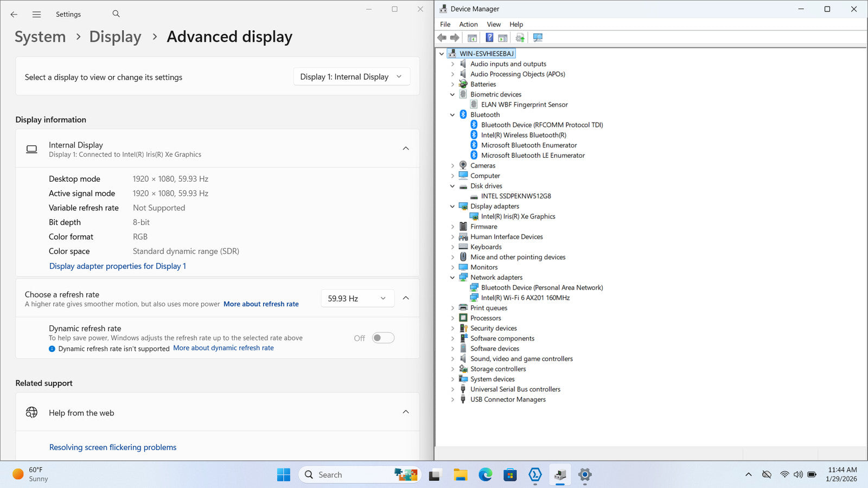Open Settings navigation hamburger menu
Screen dimensions: 868x488
pyautogui.click(x=36, y=15)
